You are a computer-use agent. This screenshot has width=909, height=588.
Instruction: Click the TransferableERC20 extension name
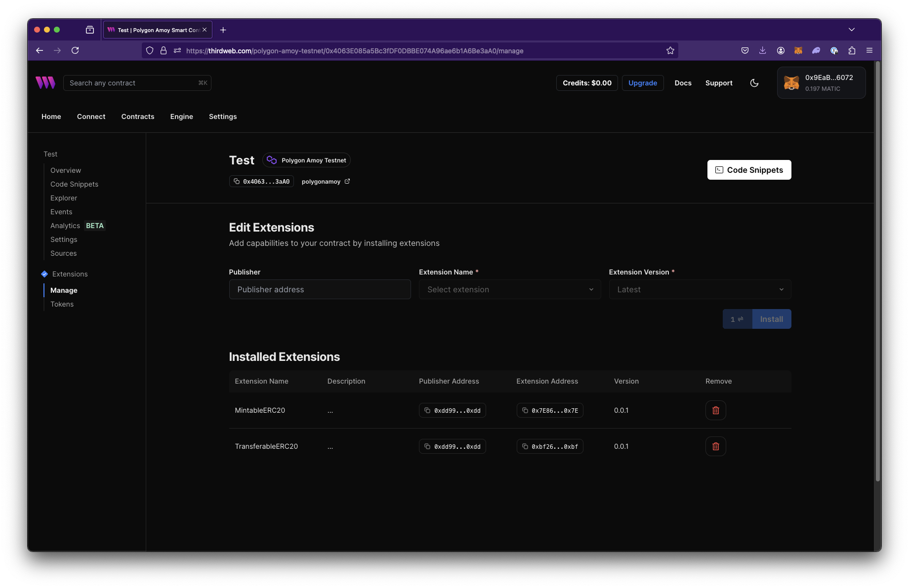click(266, 446)
